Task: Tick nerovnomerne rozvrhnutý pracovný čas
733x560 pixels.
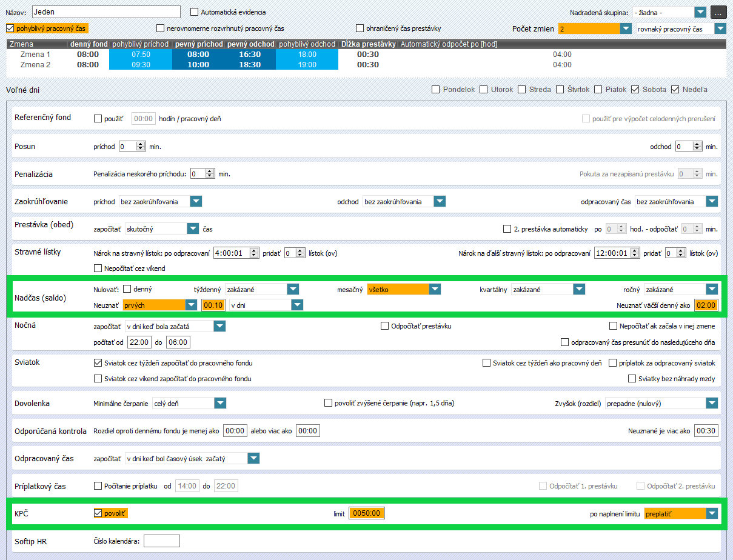Action: coord(161,28)
